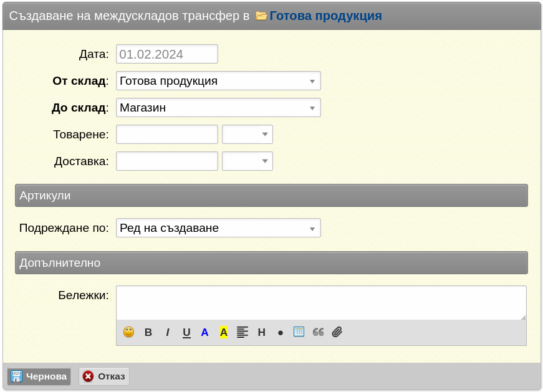Image resolution: width=543 pixels, height=392 pixels.
Task: Open the Готова продукция folder link
Action: (325, 16)
